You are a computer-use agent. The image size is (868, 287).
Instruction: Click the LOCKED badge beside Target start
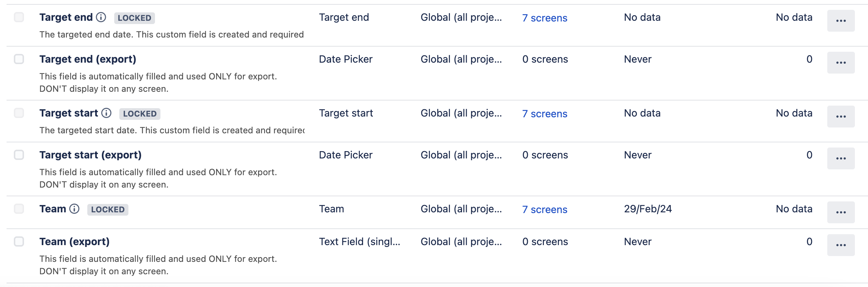pos(140,114)
